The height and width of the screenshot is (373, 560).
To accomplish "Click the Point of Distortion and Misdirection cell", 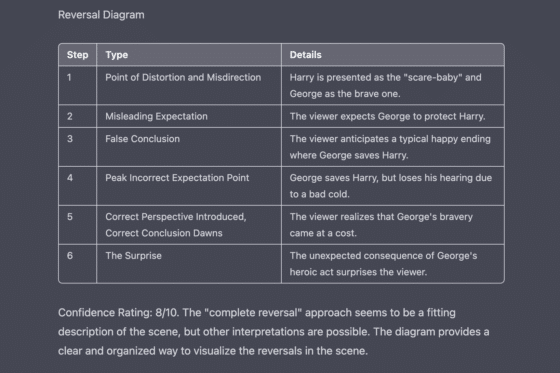I will pyautogui.click(x=189, y=85).
